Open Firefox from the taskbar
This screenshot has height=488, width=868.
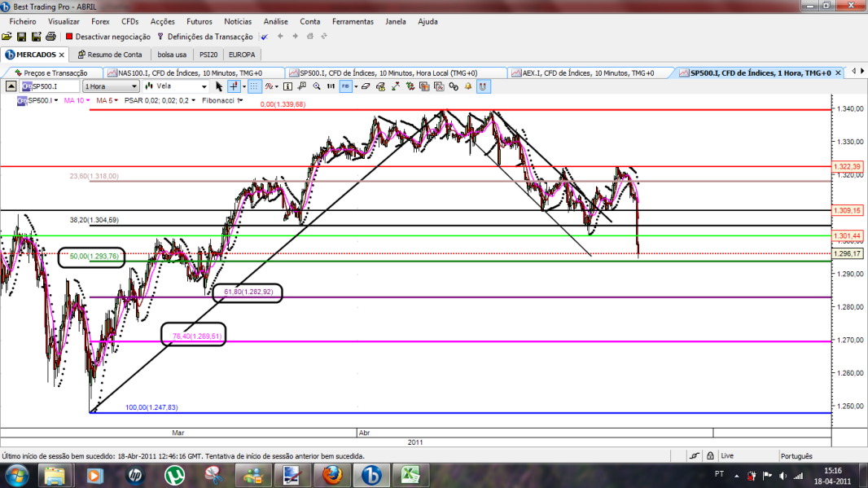(332, 475)
